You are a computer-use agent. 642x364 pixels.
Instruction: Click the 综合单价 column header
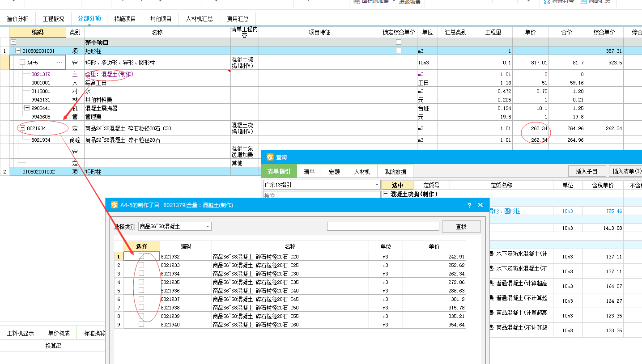coord(604,32)
